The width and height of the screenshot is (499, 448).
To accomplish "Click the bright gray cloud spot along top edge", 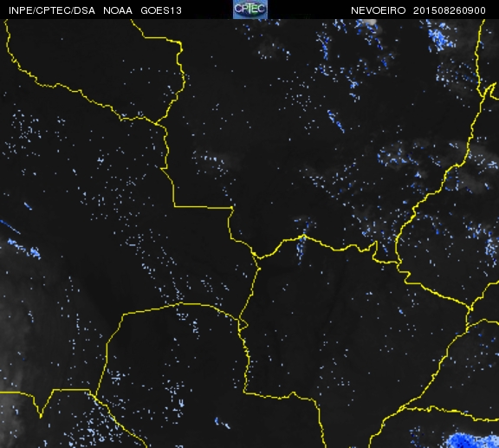I will 371,23.
